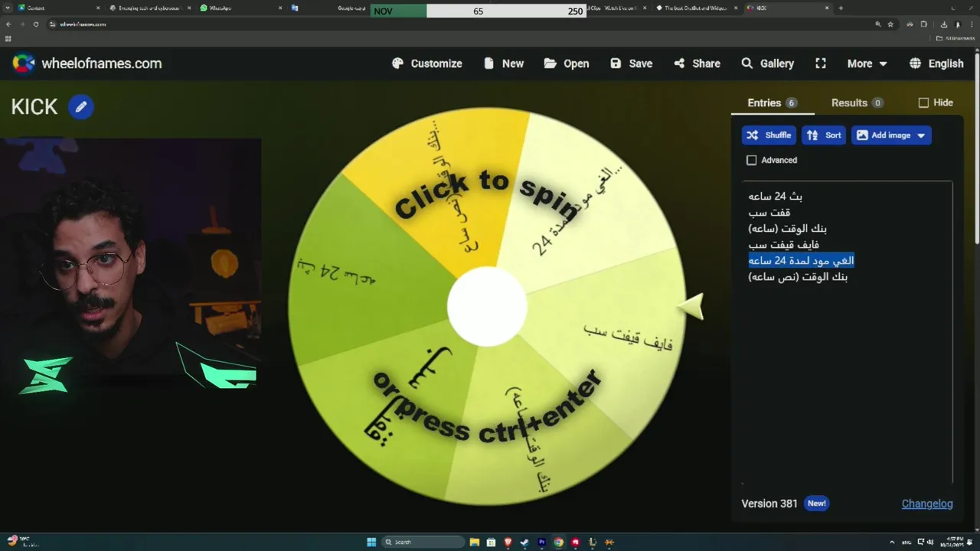This screenshot has height=551, width=980.
Task: Switch to the Entries tab
Action: tap(772, 103)
